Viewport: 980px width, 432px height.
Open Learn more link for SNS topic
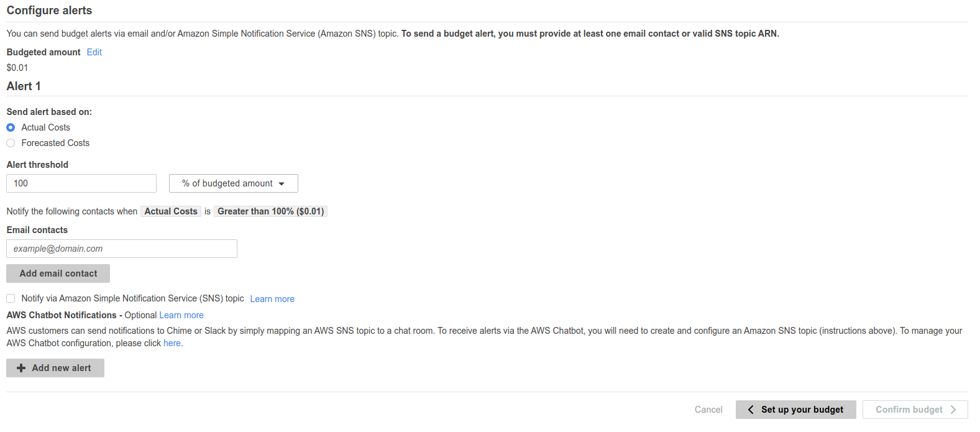coord(272,299)
